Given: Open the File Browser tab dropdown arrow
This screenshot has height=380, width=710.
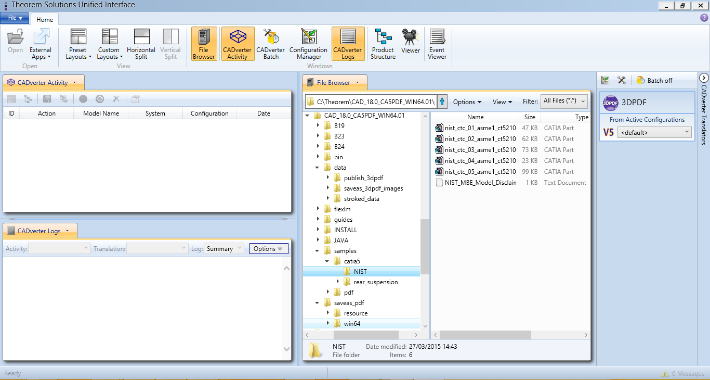Looking at the screenshot, I should click(357, 82).
